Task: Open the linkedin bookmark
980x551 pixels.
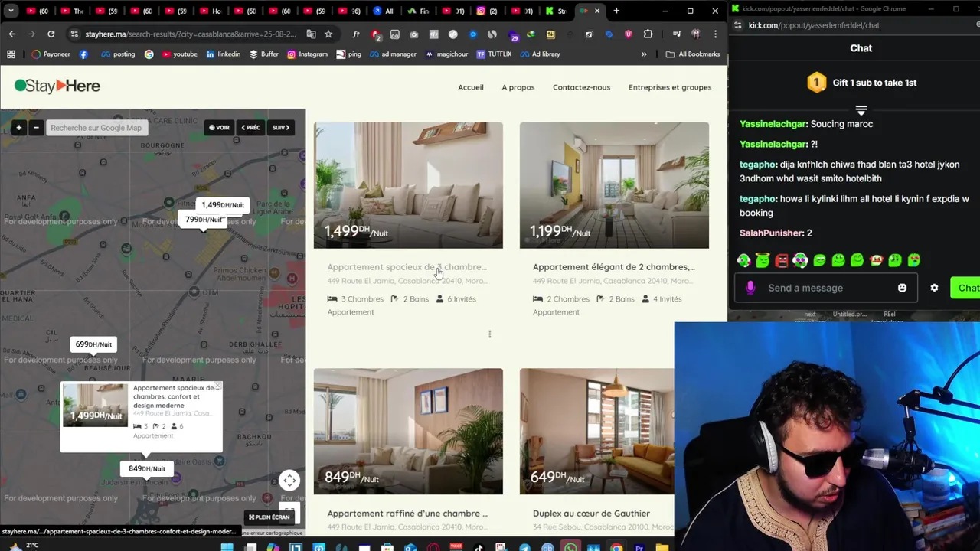Action: (223, 54)
